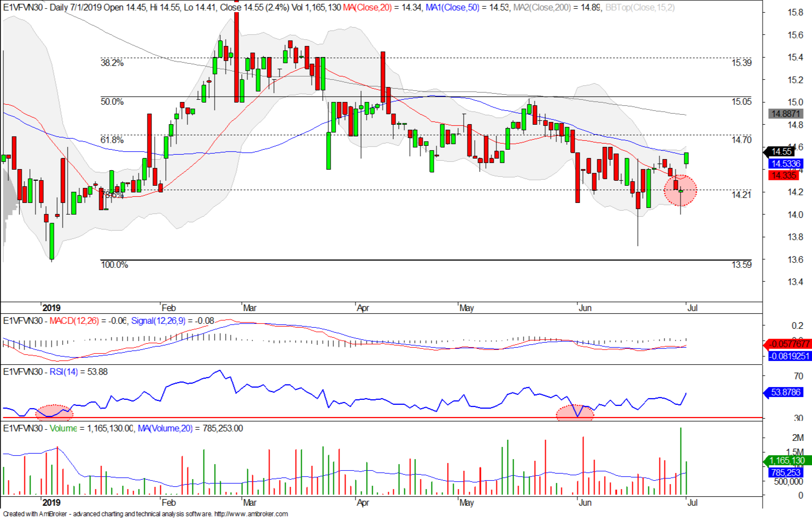Screen dimensions: 812x518
Task: Click the 70 level on RSI axis
Action: [x=799, y=377]
